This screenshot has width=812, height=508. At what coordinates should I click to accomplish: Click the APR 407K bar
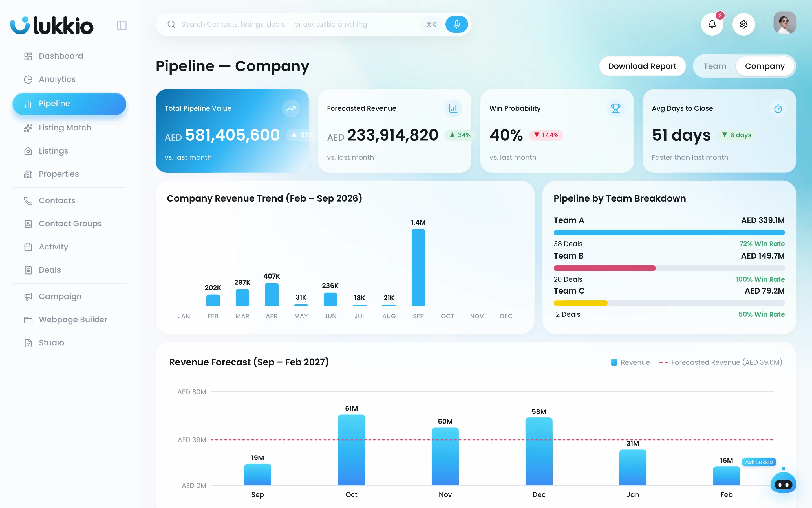[x=272, y=294]
